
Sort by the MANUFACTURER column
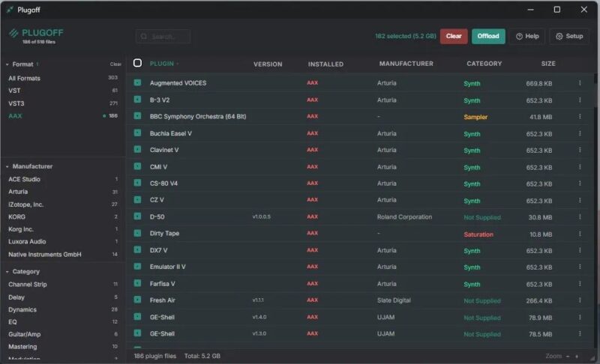tap(406, 64)
